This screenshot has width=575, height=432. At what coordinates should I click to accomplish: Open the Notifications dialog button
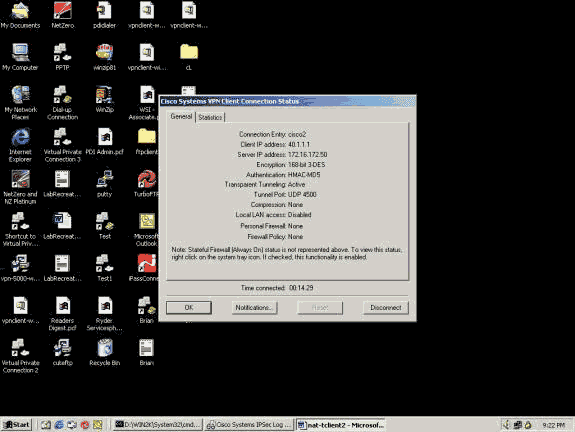[x=254, y=308]
